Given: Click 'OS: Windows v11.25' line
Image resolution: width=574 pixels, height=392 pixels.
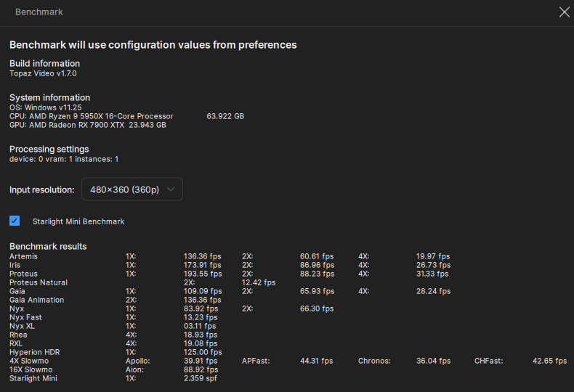Looking at the screenshot, I should 46,107.
